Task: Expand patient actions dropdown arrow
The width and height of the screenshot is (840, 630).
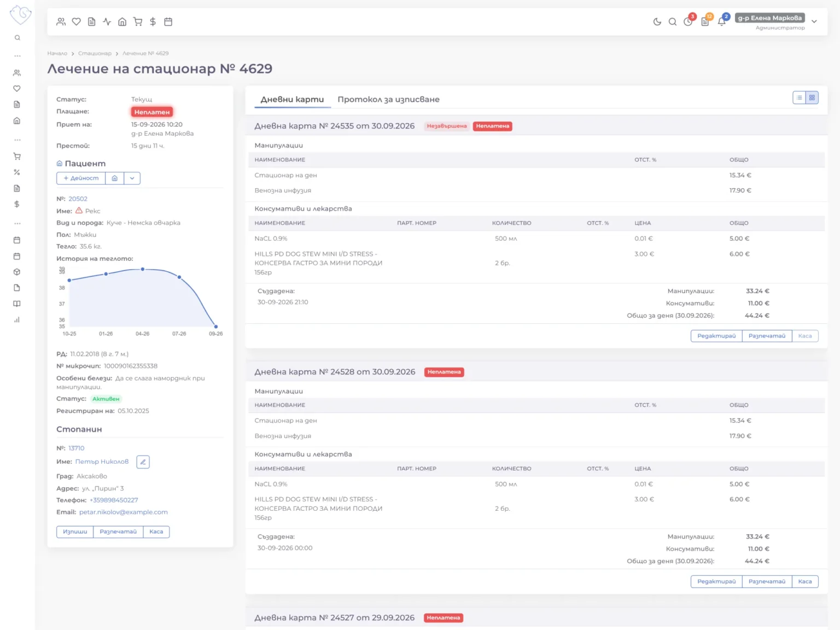Action: coord(132,178)
